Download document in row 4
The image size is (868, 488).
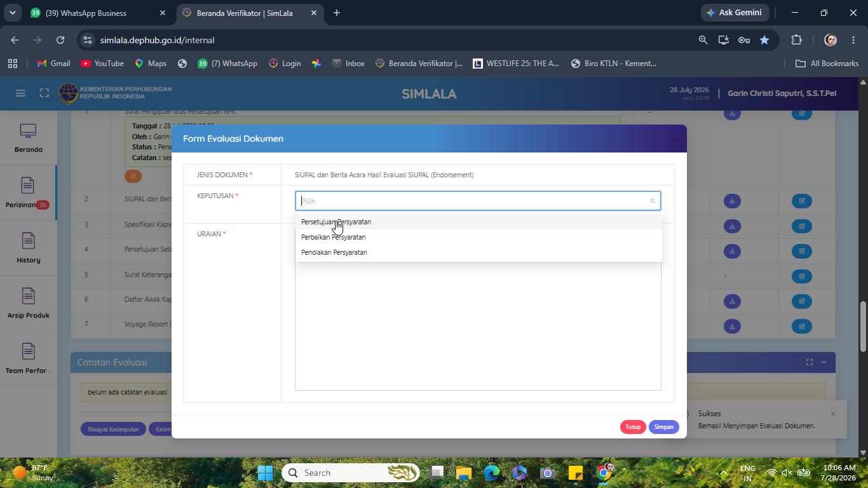[x=732, y=251]
